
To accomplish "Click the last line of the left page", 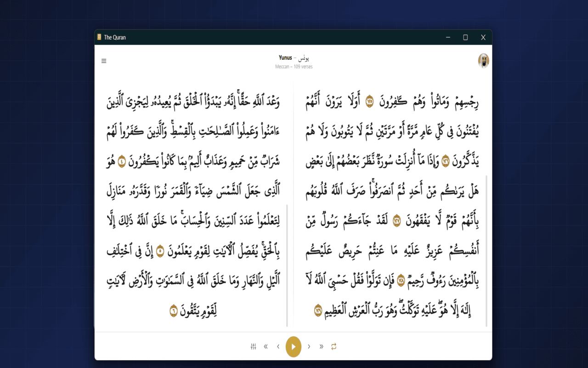I will (x=193, y=310).
